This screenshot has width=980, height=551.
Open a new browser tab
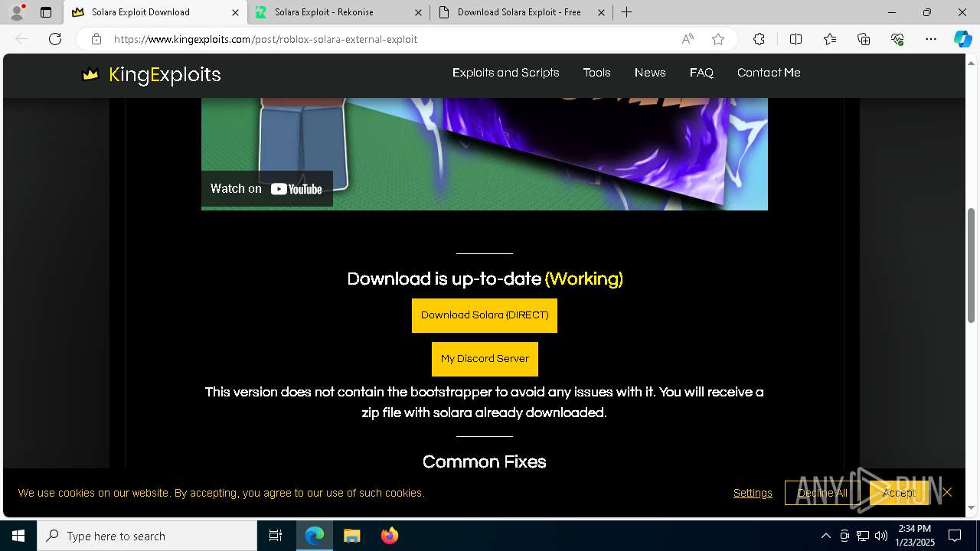pyautogui.click(x=626, y=12)
